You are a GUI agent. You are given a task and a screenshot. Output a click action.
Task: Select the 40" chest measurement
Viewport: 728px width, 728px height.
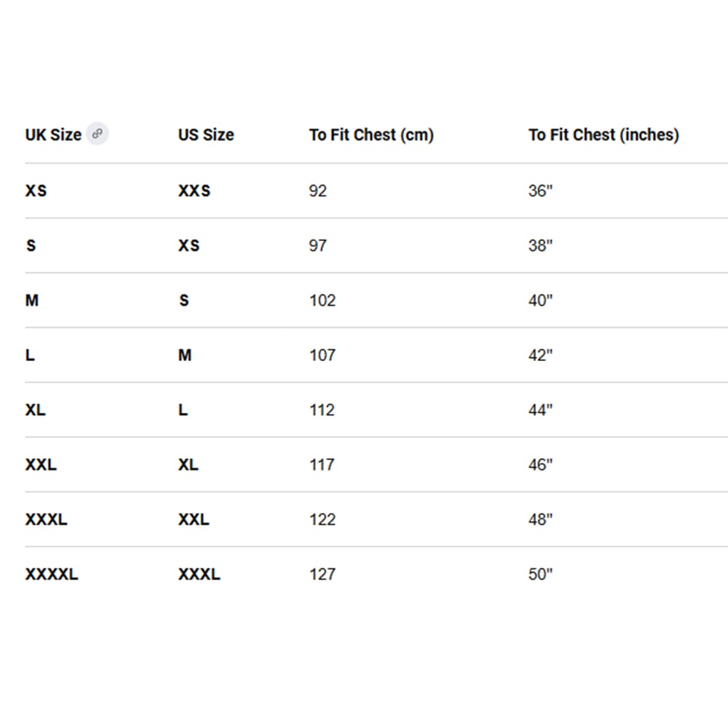pos(540,301)
